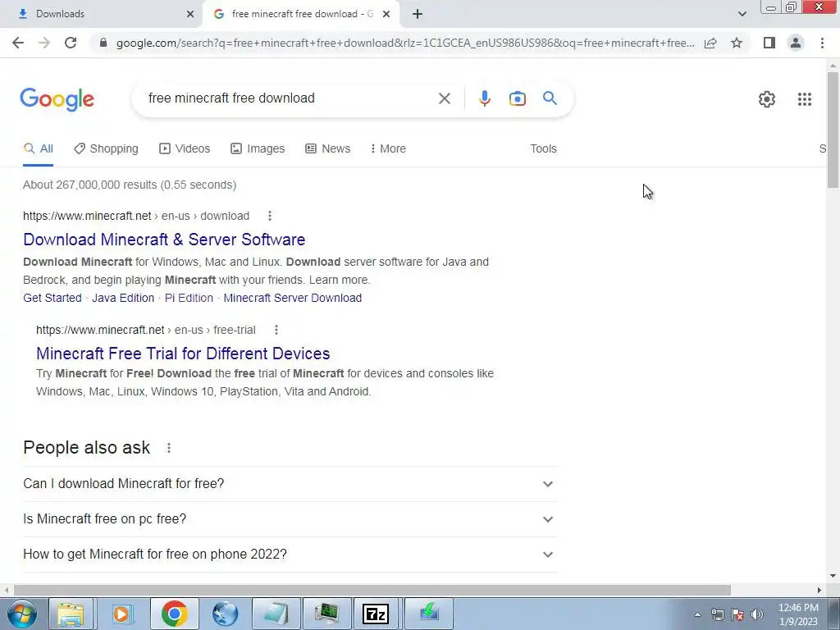Switch to Shopping results
This screenshot has width=840, height=630.
pyautogui.click(x=106, y=149)
